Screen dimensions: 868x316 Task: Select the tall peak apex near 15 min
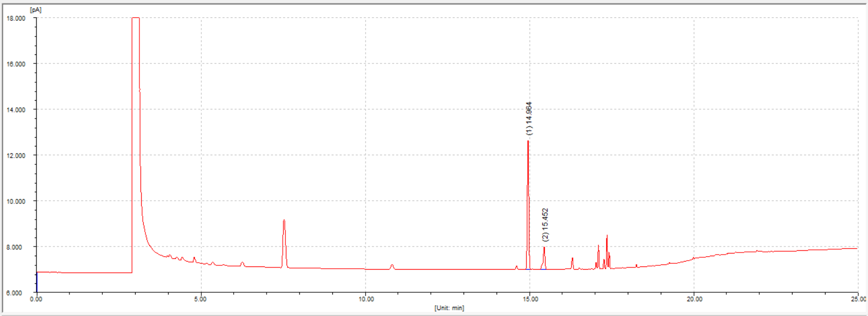528,142
